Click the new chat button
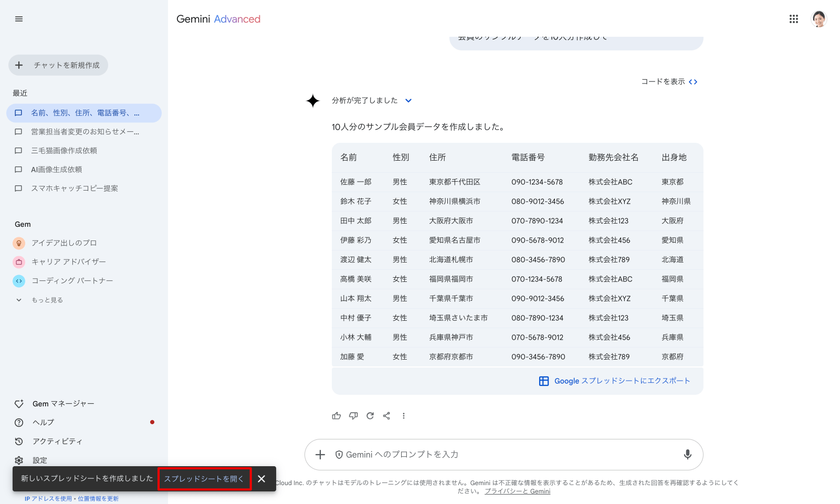Screen dimensions: 840x504 click(58, 65)
